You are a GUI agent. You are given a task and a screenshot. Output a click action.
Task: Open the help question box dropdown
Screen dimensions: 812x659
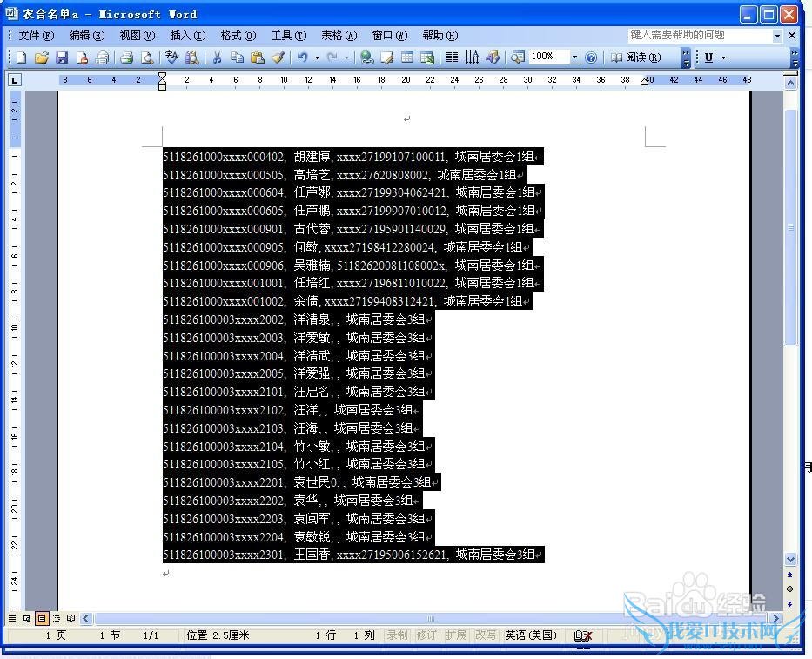pyautogui.click(x=777, y=36)
